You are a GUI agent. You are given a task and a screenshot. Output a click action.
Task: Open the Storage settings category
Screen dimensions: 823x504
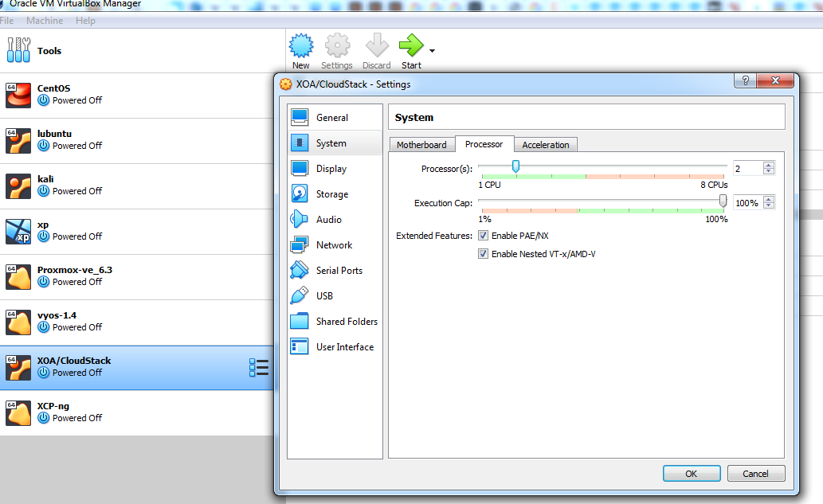tap(335, 194)
